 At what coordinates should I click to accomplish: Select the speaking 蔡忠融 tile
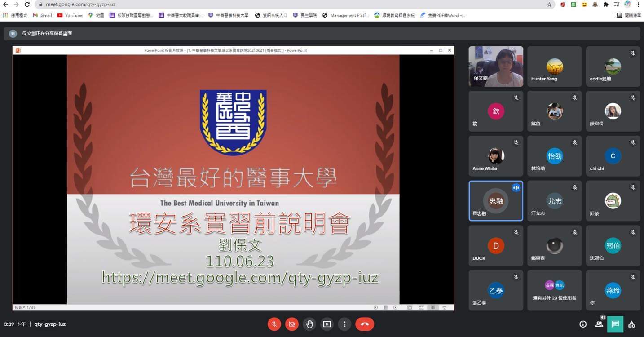tap(496, 201)
